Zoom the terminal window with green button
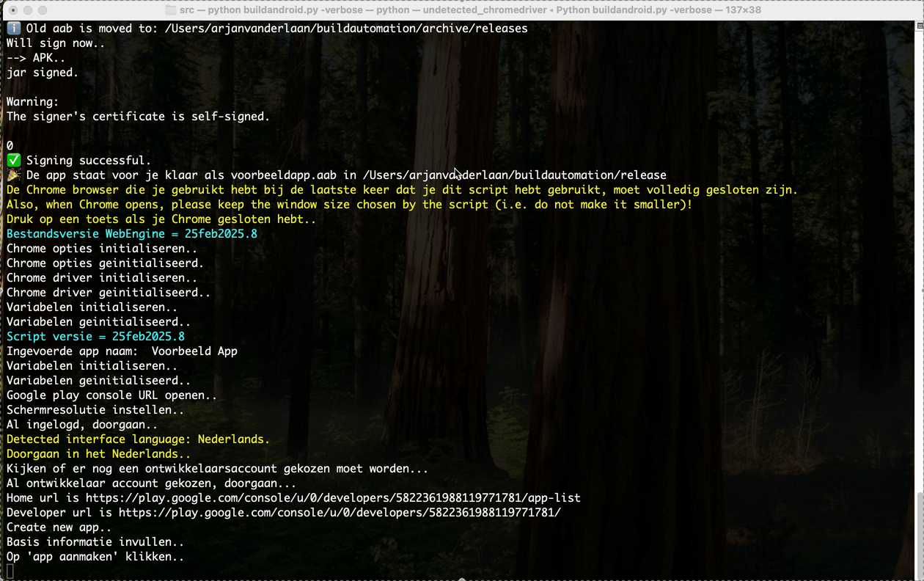924x581 pixels. point(42,10)
